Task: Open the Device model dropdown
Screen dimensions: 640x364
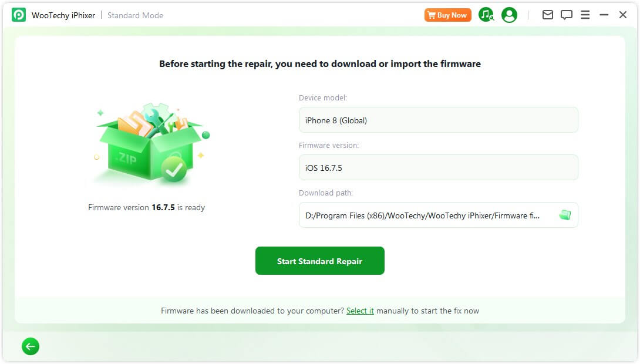Action: [x=438, y=120]
